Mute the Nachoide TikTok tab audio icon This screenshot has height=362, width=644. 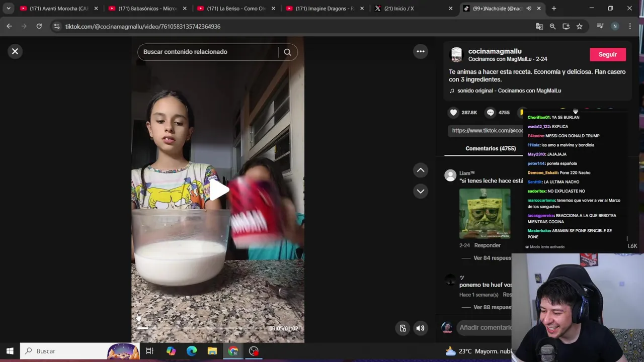(529, 9)
